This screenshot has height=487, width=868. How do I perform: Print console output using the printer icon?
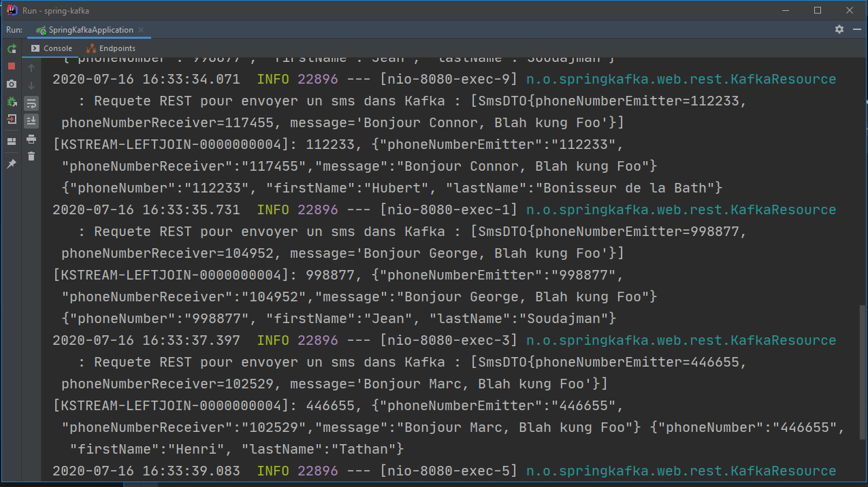tap(31, 139)
